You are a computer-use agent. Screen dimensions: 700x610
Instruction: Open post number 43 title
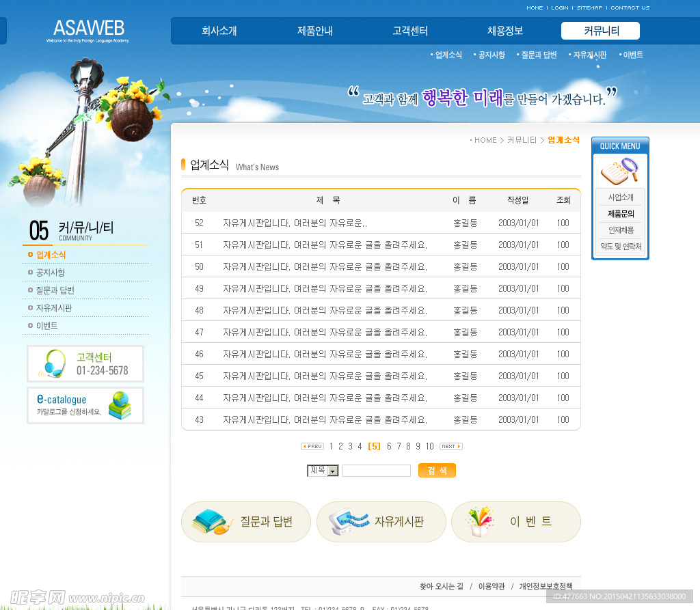point(325,420)
